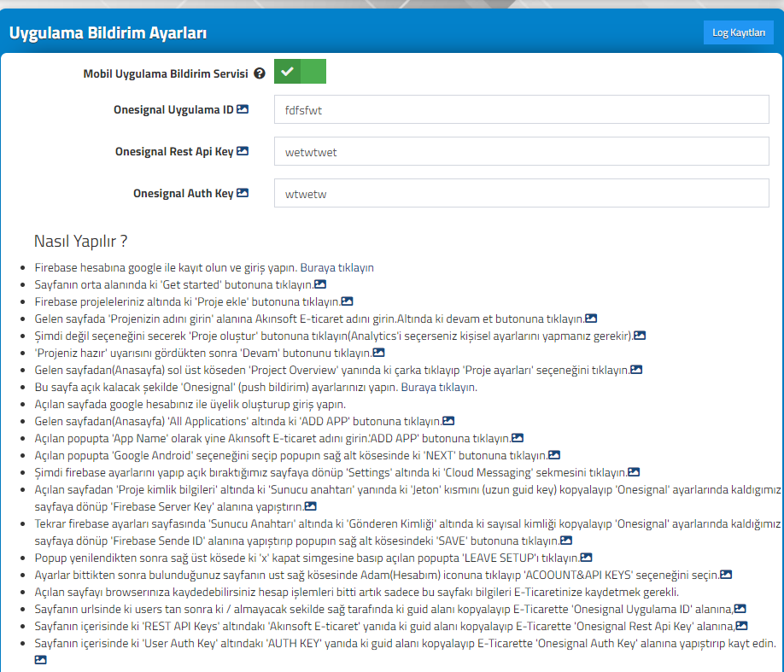784x672 pixels.
Task: Focus the Onesignal Auth Key field
Action: (x=522, y=194)
